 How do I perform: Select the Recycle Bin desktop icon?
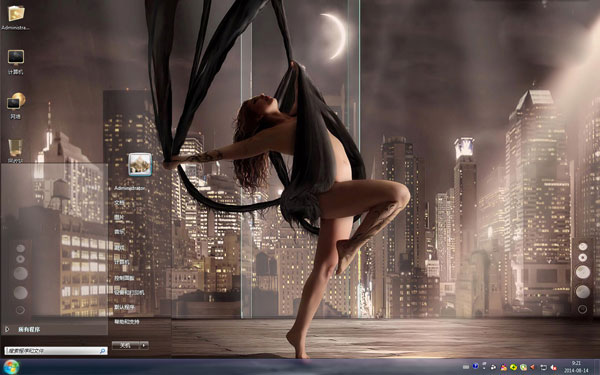click(x=16, y=150)
